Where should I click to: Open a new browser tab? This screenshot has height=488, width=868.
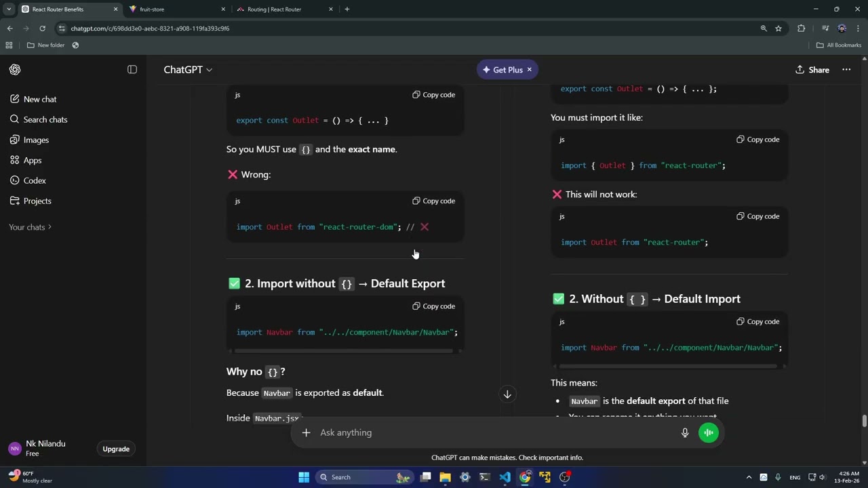(347, 9)
